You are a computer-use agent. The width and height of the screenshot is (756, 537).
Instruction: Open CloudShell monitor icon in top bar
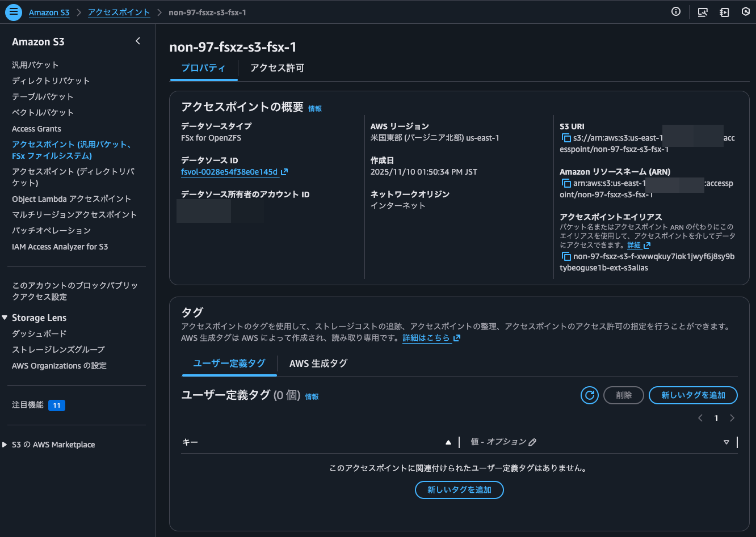click(703, 12)
